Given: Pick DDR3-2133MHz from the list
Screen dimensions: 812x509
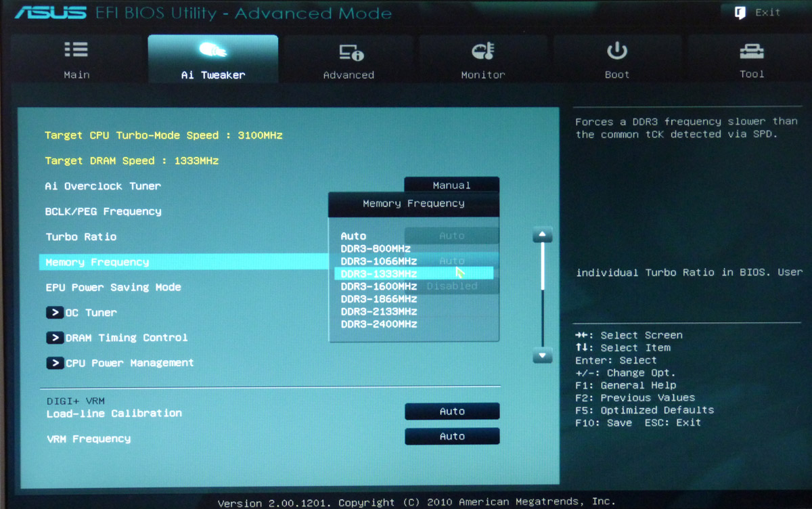Looking at the screenshot, I should (x=378, y=311).
